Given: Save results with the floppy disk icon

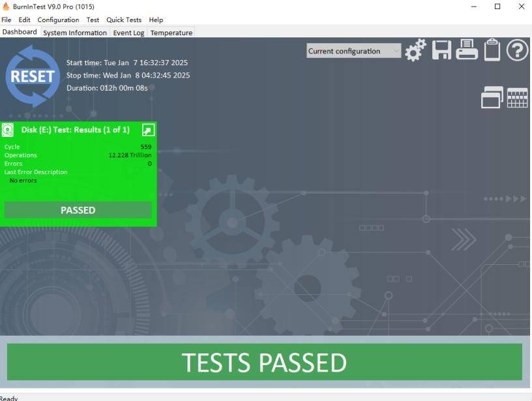Looking at the screenshot, I should [x=442, y=50].
